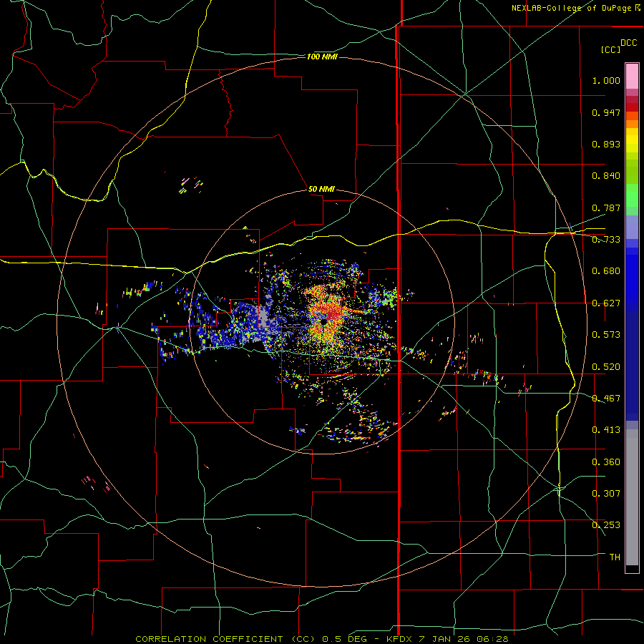Click the 50 NMI range ring label
Viewport: 644px width, 644px height.
point(321,189)
